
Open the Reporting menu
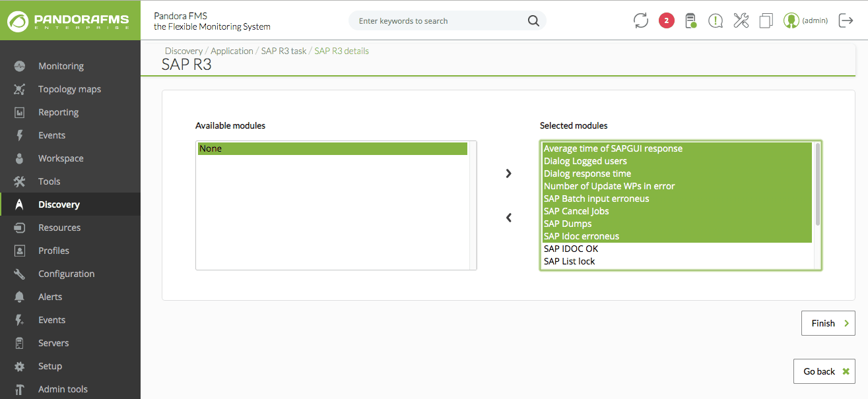point(58,112)
